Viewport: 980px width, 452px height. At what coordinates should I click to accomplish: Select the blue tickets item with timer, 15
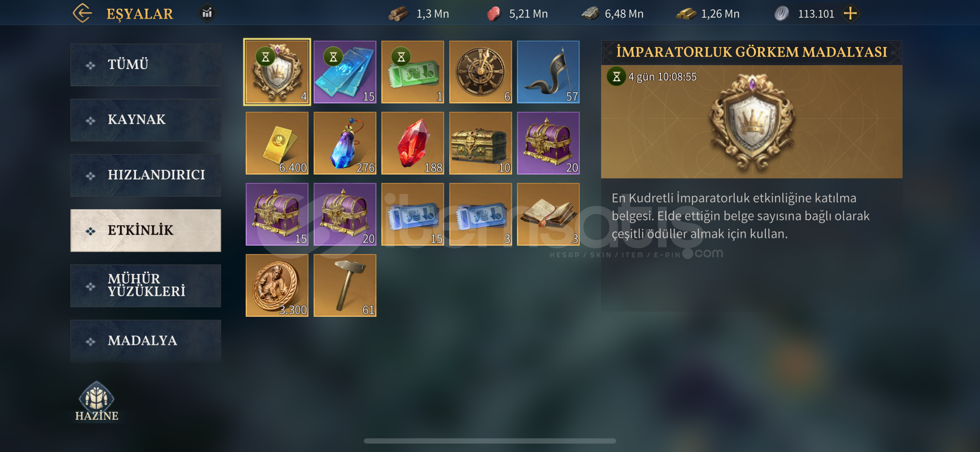coord(345,72)
